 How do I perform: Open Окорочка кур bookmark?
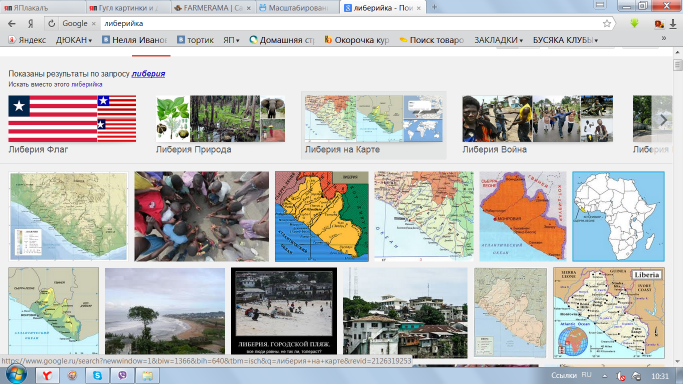(357, 40)
